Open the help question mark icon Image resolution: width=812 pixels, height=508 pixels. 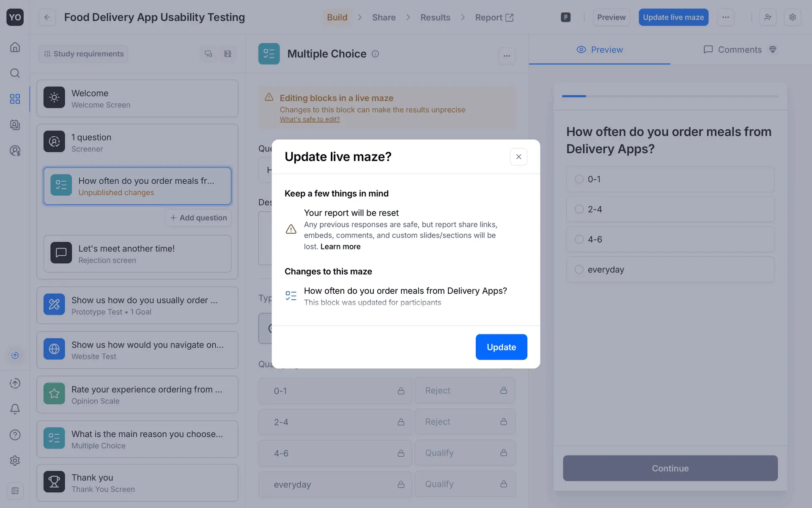click(15, 435)
